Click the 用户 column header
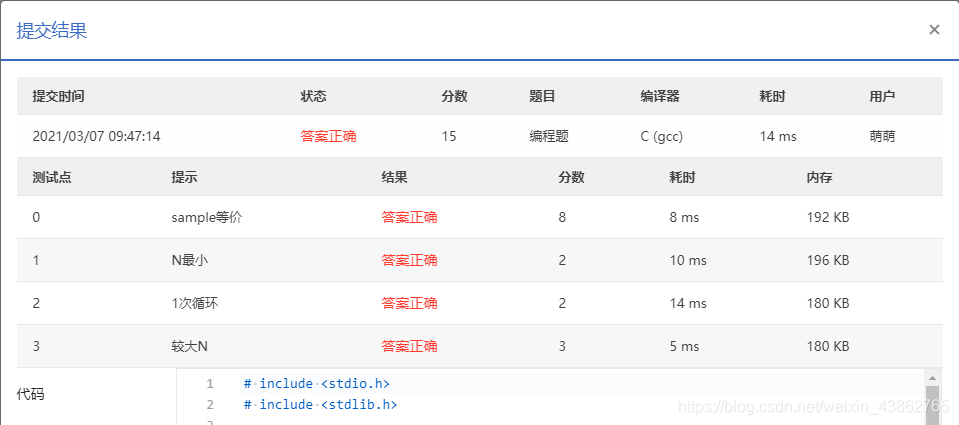The image size is (959, 425). point(882,96)
